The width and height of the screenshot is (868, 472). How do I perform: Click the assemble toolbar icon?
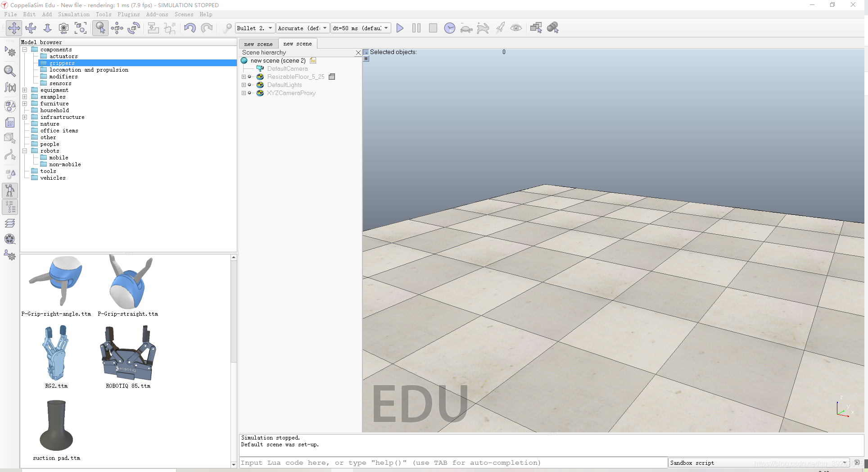tap(154, 28)
